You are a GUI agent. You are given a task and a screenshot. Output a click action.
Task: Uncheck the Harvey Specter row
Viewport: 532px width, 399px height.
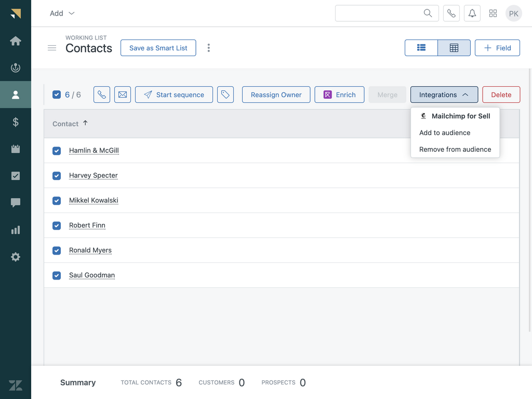(x=57, y=176)
